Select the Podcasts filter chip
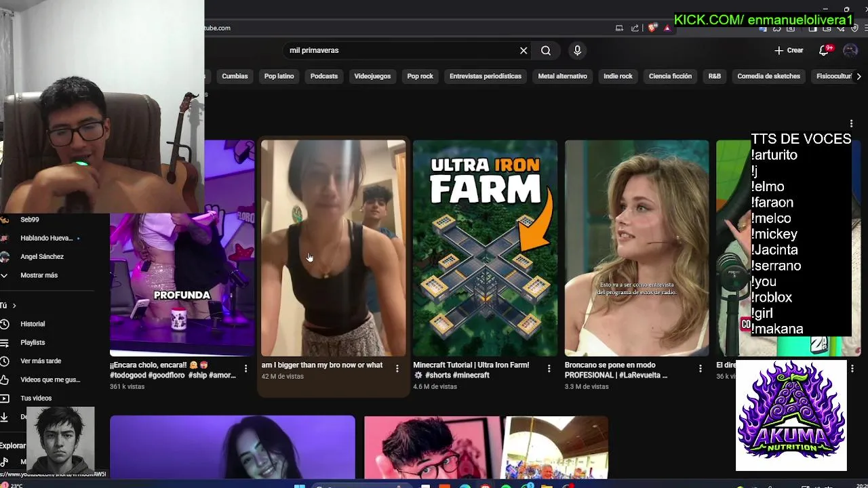This screenshot has width=868, height=488. point(323,76)
